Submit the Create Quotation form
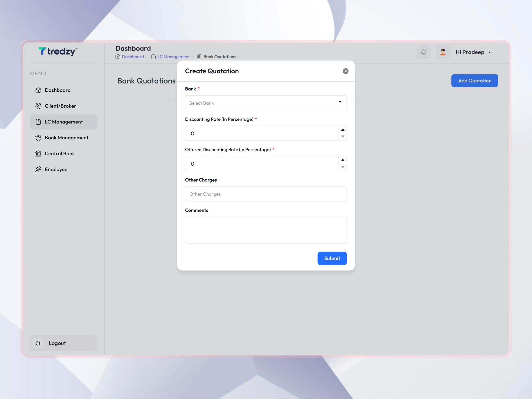 (x=332, y=258)
